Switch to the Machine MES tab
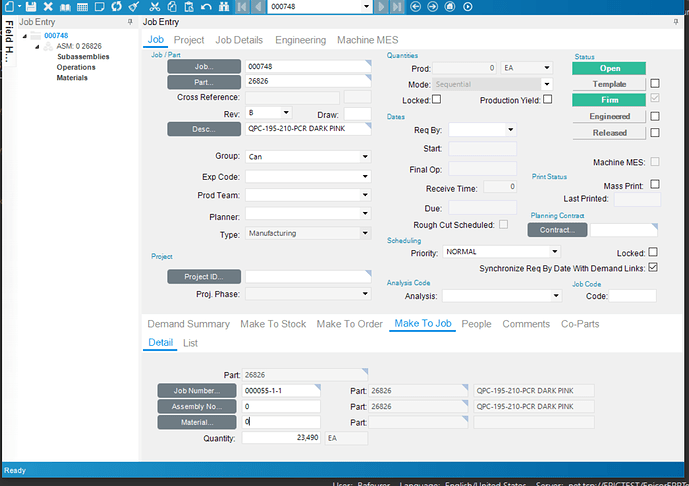Screen dimensions: 689x486 click(x=367, y=40)
